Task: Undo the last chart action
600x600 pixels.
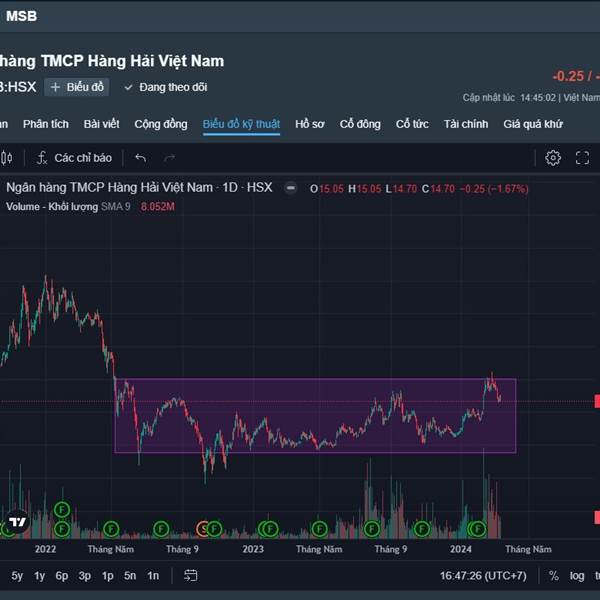Action: pos(141,158)
